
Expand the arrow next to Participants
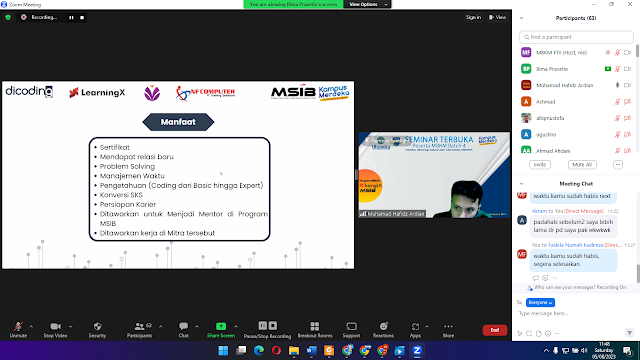160,327
